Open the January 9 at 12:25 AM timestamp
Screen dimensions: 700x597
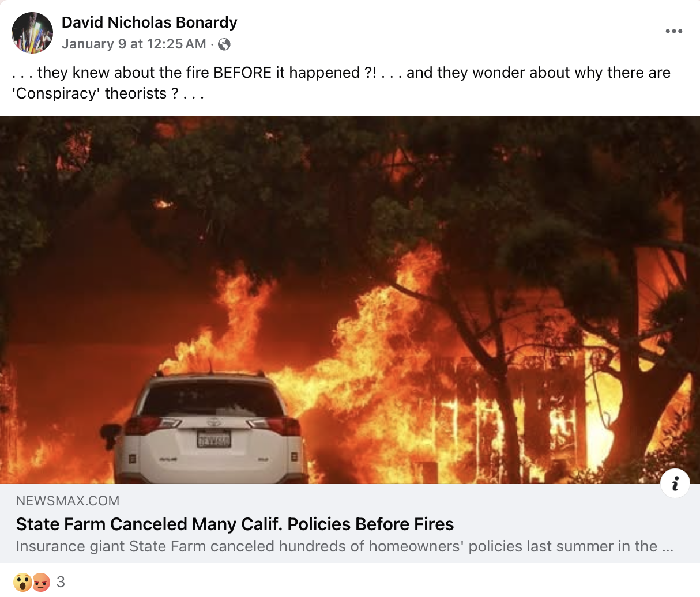tap(134, 44)
